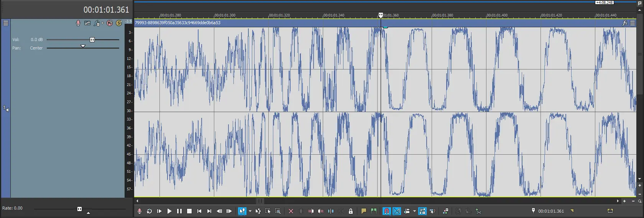644x218 pixels.
Task: Click the 00:01:01.361 cursor position field
Action: [x=551, y=211]
